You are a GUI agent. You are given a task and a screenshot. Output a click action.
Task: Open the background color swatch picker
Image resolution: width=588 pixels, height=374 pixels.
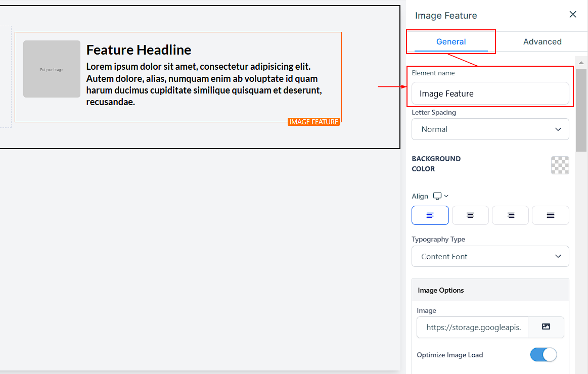pyautogui.click(x=560, y=165)
